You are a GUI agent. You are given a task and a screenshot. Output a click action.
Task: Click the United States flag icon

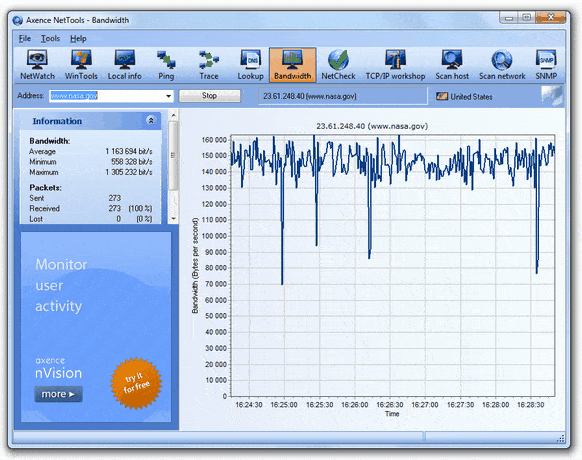click(442, 96)
